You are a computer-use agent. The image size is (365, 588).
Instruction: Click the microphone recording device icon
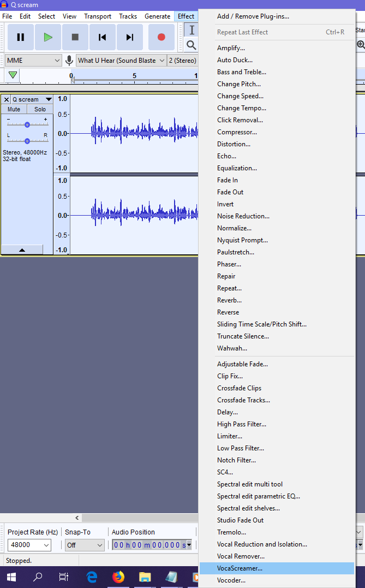click(69, 61)
